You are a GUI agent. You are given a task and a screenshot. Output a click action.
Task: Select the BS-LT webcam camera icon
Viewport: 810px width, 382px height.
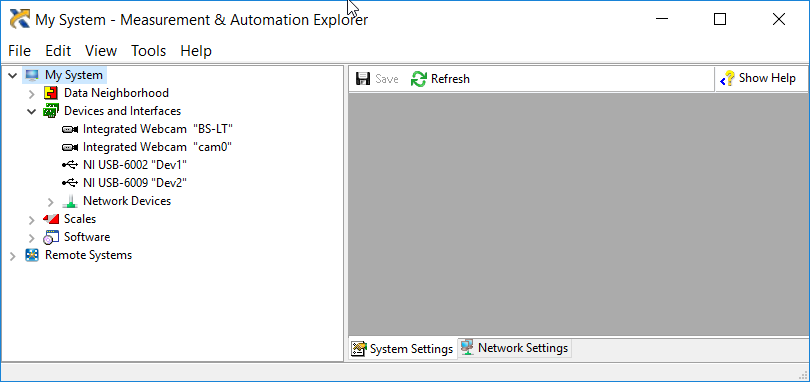[x=70, y=129]
